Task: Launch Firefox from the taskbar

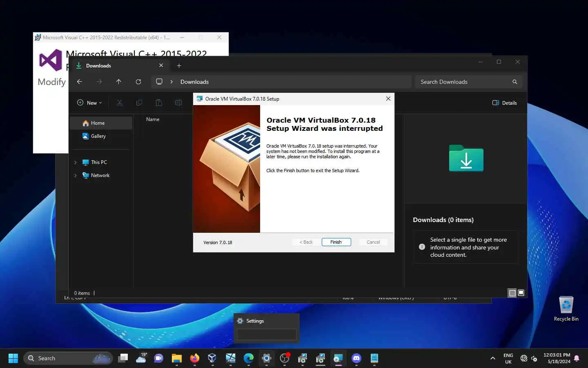Action: [195, 358]
